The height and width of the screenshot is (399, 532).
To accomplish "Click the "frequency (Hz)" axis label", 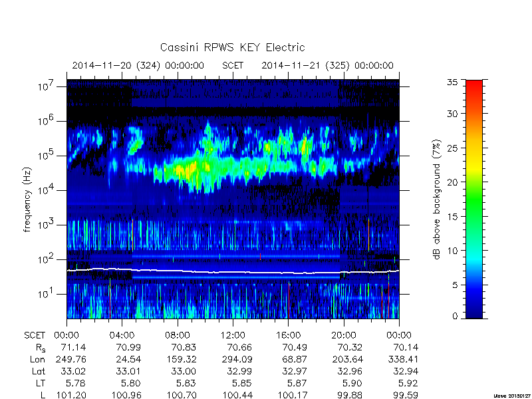I will [x=27, y=199].
